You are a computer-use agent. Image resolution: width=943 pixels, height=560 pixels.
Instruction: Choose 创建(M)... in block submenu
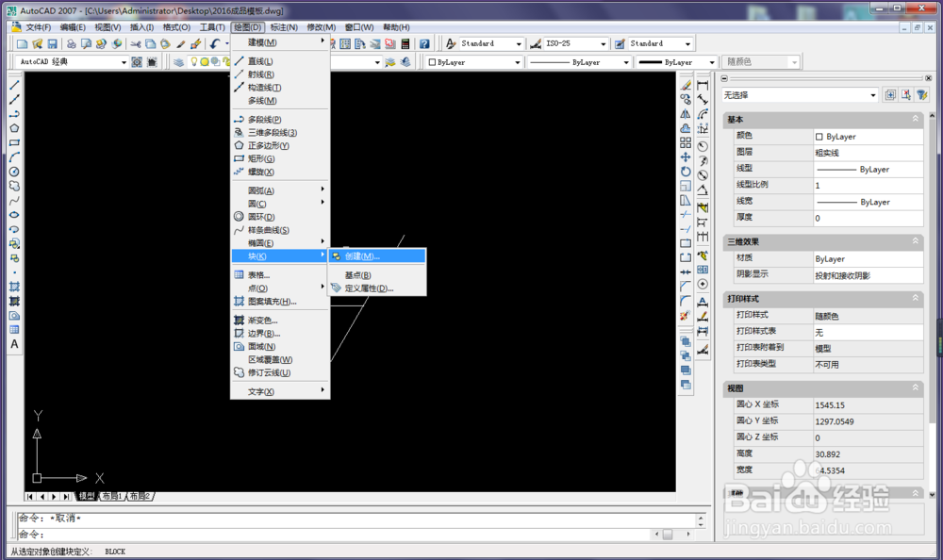[377, 256]
